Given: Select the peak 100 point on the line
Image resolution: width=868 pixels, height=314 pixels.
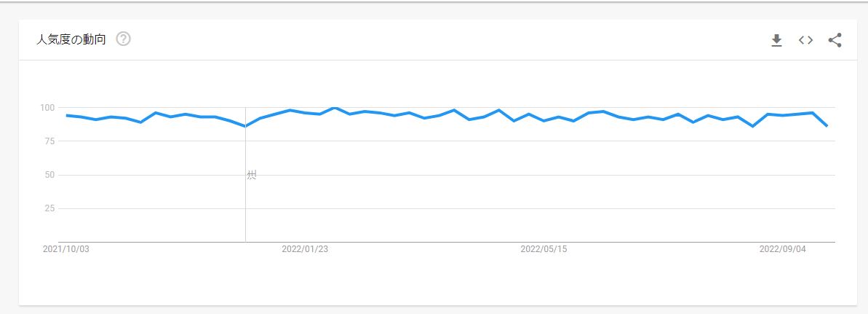Looking at the screenshot, I should point(335,108).
